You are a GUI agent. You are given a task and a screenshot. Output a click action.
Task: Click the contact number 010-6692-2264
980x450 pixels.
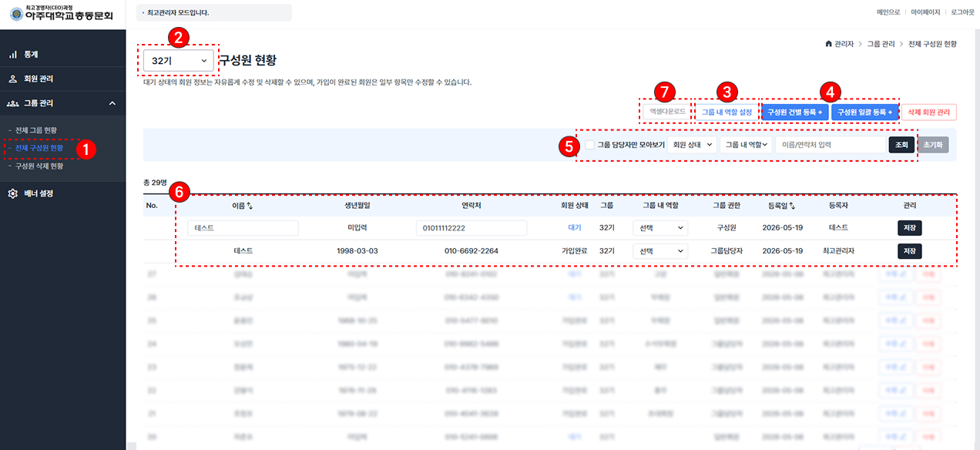pos(471,251)
